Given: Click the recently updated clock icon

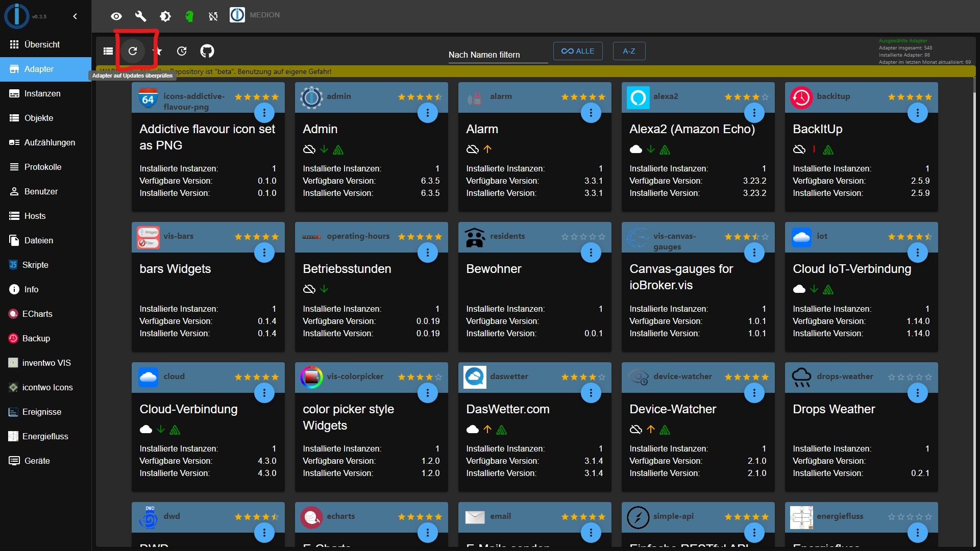Looking at the screenshot, I should coord(182,51).
